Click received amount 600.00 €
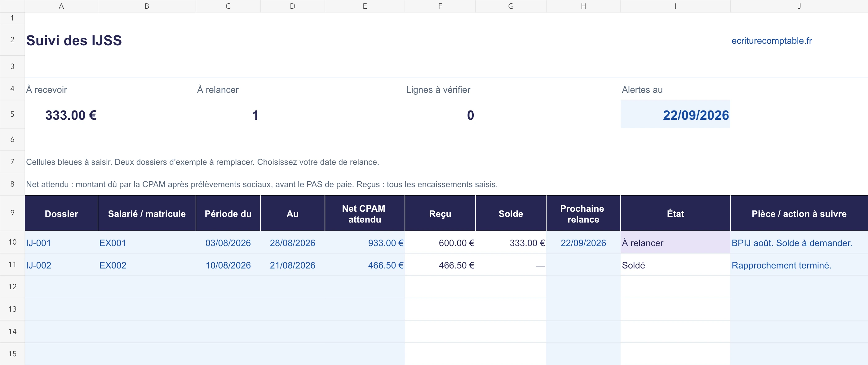 click(440, 242)
